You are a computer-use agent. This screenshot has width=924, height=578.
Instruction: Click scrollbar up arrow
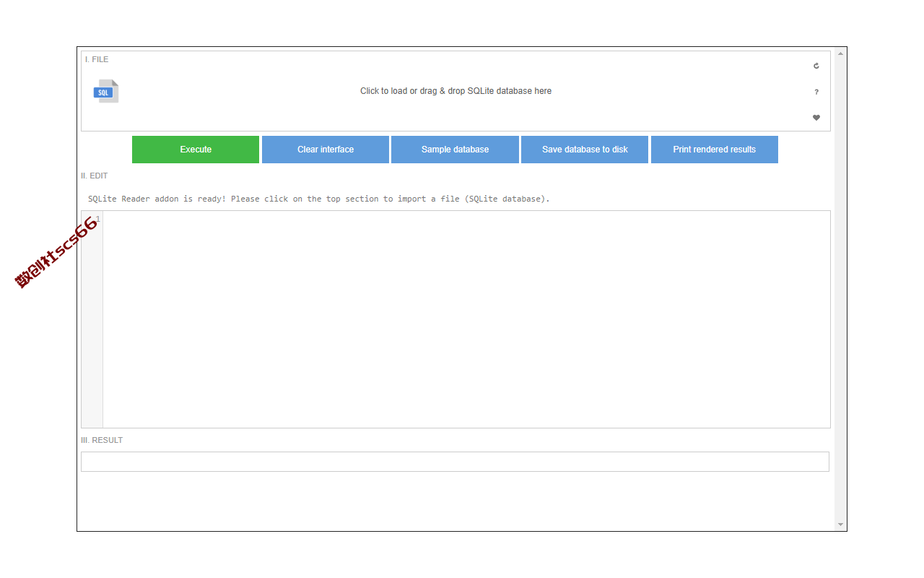840,53
